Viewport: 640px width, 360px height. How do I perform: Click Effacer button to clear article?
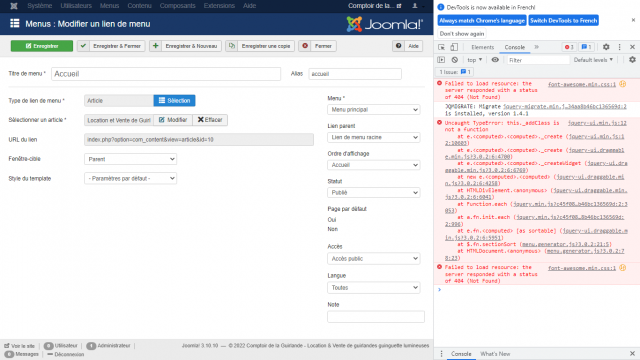[x=210, y=120]
